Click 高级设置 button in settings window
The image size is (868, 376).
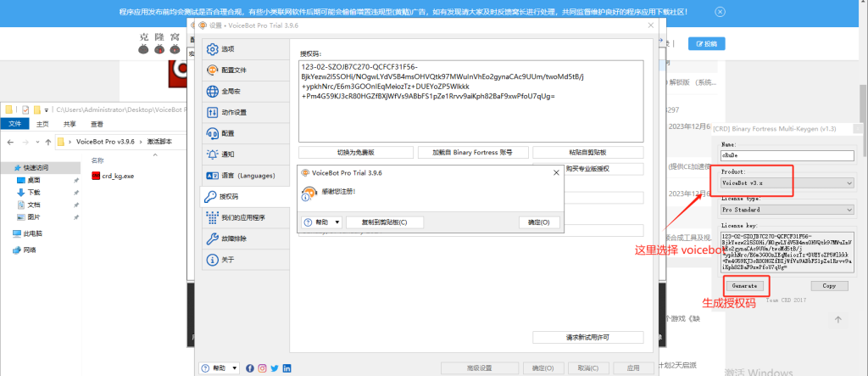479,368
